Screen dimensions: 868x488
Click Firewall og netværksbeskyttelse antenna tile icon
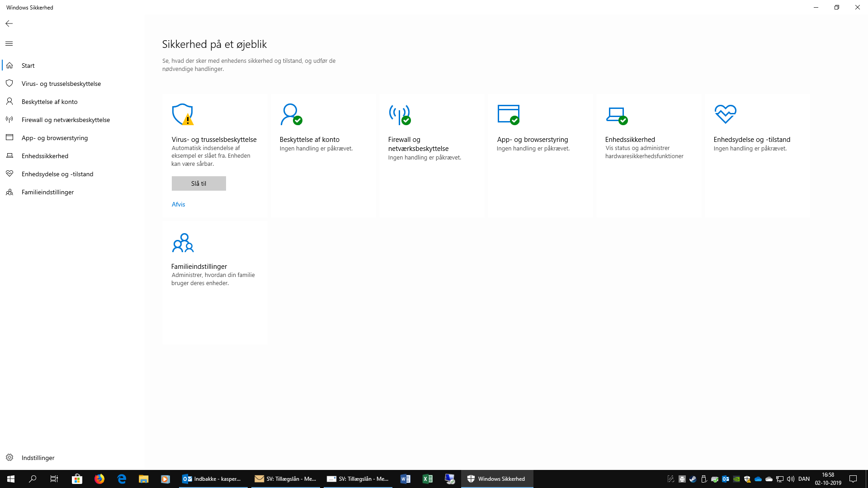pyautogui.click(x=400, y=114)
